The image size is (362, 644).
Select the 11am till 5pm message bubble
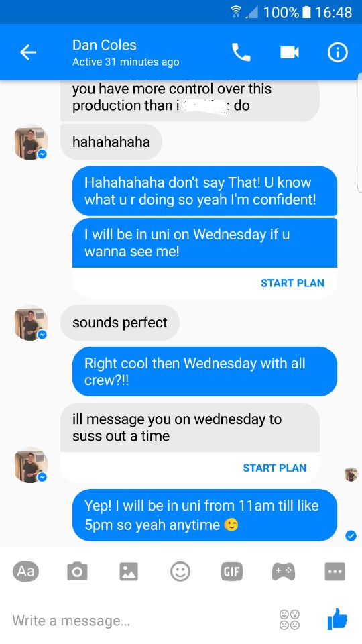[x=205, y=515]
